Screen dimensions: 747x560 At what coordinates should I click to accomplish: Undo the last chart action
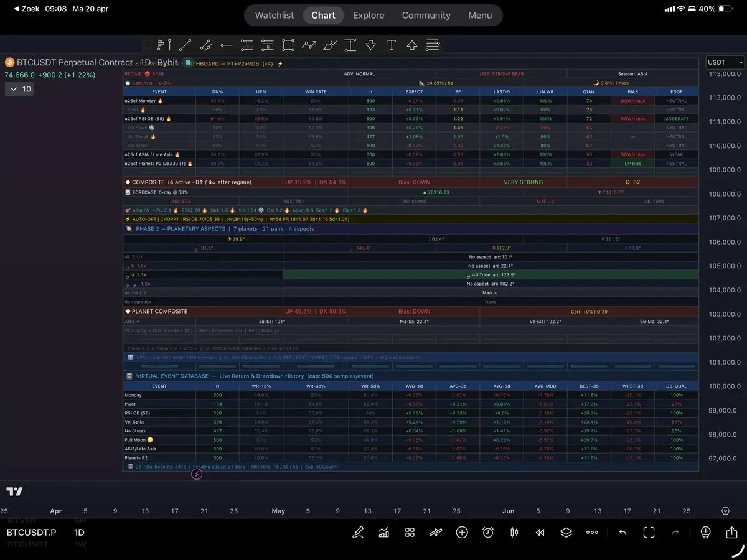622,533
